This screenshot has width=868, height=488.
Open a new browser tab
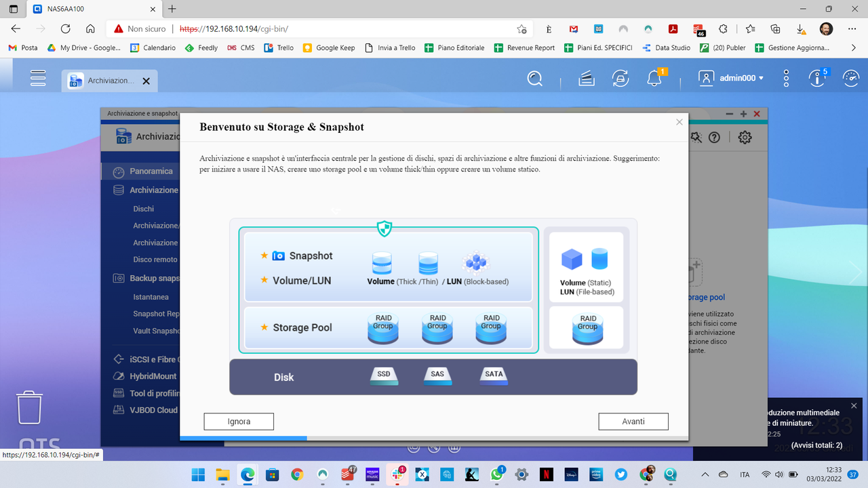pos(172,9)
